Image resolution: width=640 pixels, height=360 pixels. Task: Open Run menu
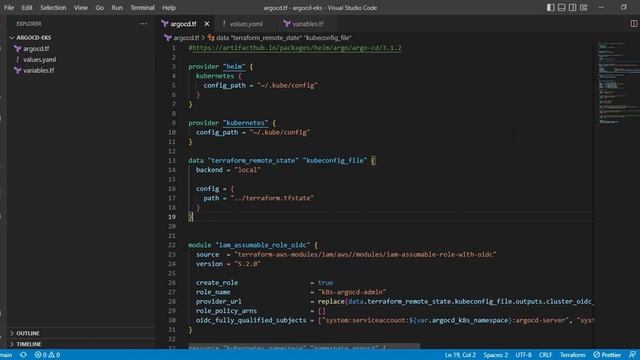(x=117, y=7)
